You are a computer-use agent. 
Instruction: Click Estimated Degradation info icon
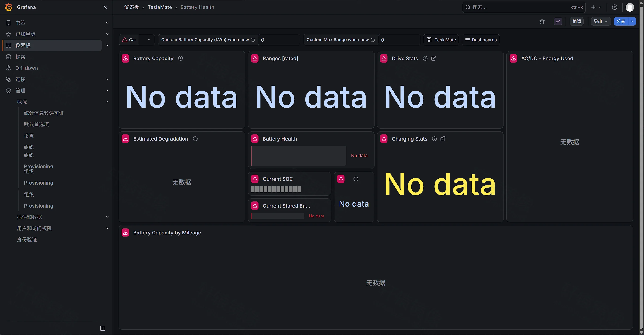pos(195,139)
